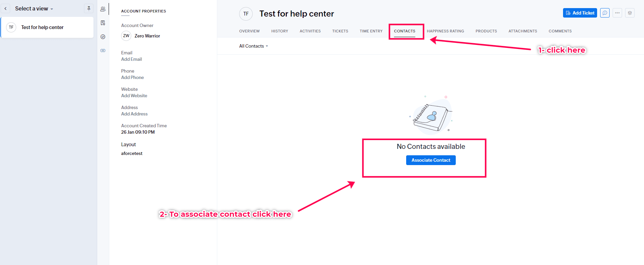The width and height of the screenshot is (644, 265).
Task: Click Add Website field link
Action: pyautogui.click(x=134, y=96)
